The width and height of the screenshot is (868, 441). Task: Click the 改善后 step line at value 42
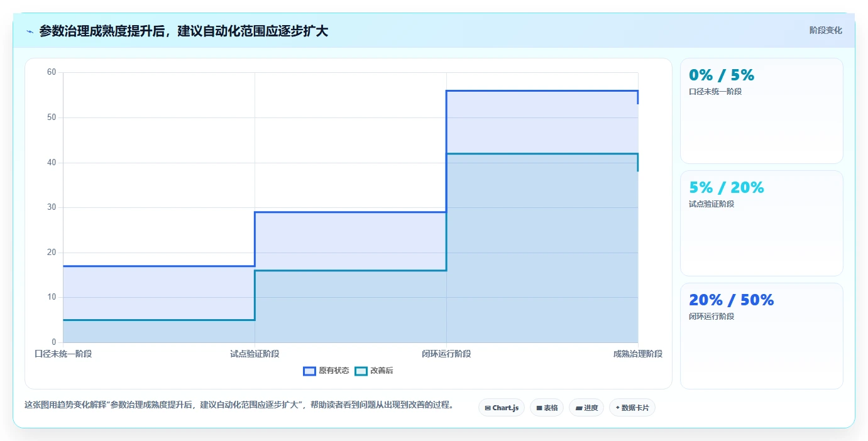click(x=542, y=153)
